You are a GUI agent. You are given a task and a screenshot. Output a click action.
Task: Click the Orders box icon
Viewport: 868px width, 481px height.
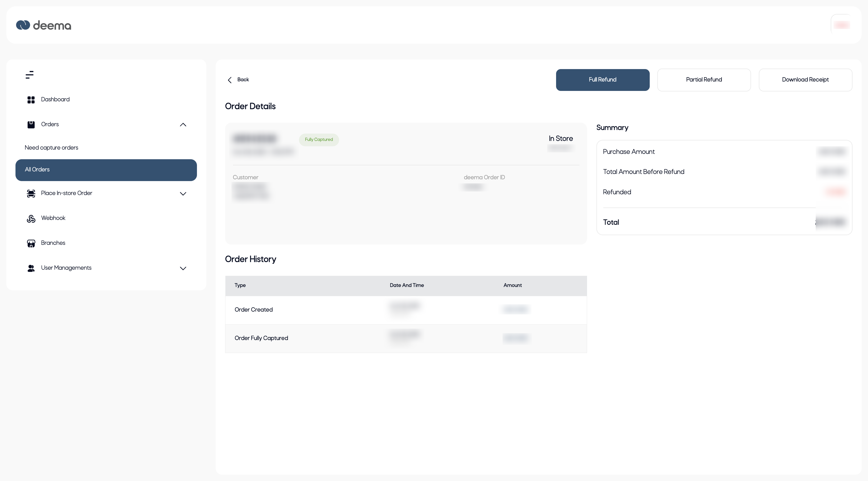coord(31,125)
